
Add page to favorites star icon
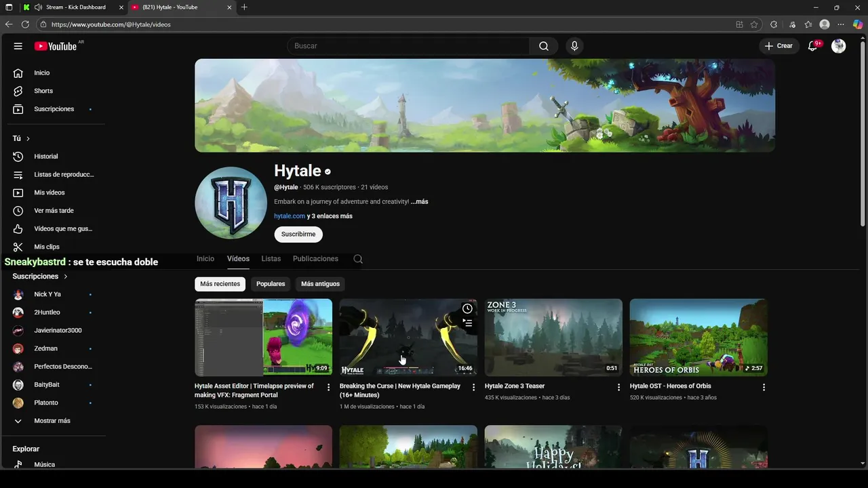pos(754,24)
